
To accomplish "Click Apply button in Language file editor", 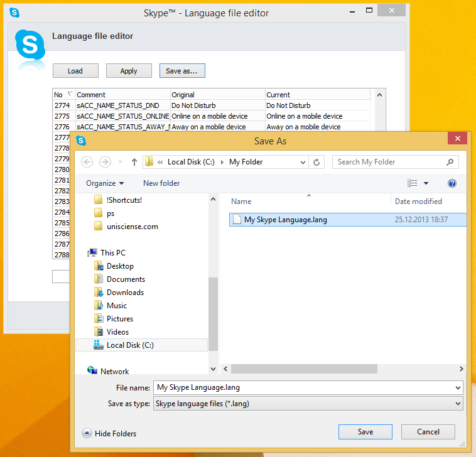I will tap(129, 71).
